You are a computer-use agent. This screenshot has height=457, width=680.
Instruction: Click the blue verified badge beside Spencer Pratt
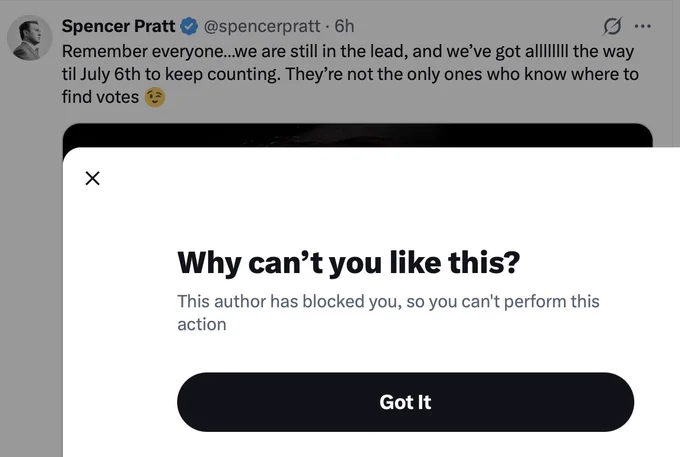tap(189, 26)
